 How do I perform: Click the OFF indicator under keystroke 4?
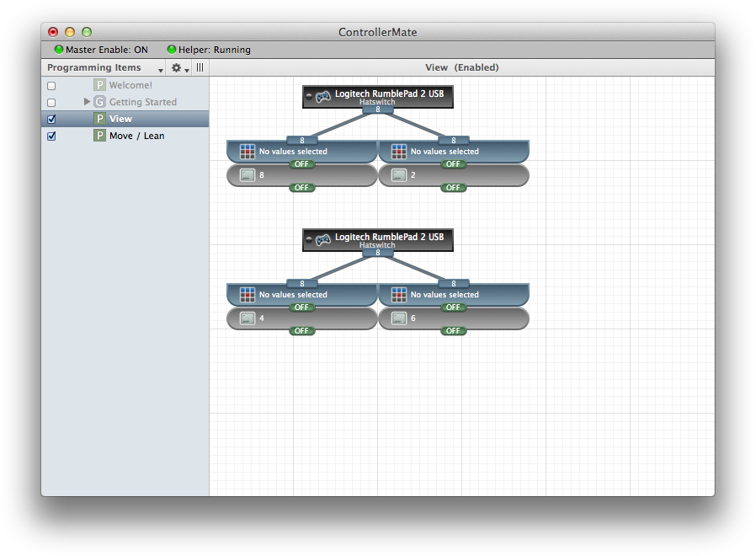click(302, 331)
